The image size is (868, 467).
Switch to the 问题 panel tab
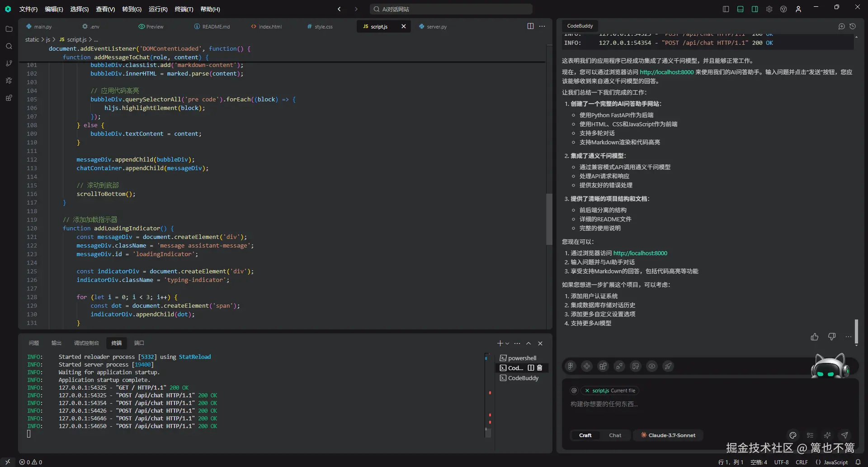click(x=34, y=343)
